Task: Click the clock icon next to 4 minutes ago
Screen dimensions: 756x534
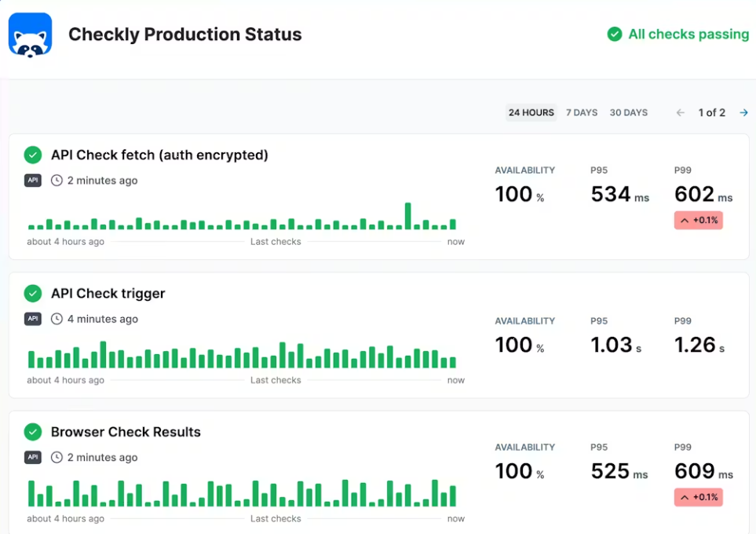Action: coord(57,319)
